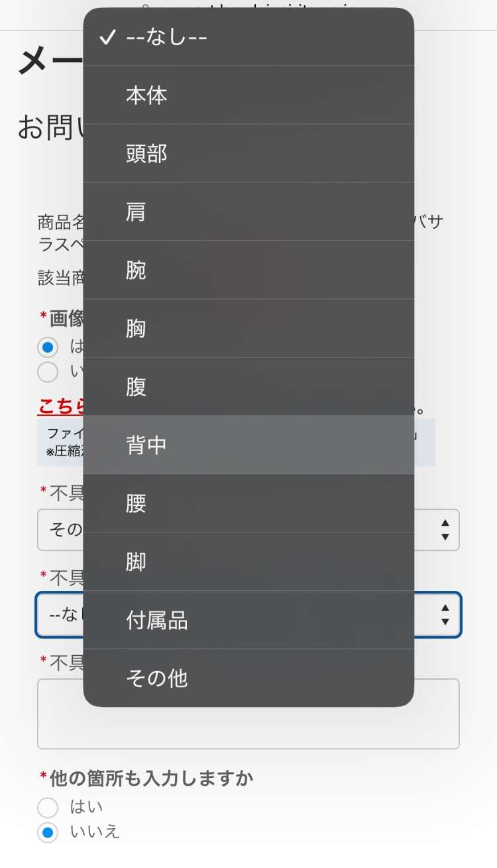497x868 pixels.
Task: Pick 腰 from the list
Action: point(248,503)
